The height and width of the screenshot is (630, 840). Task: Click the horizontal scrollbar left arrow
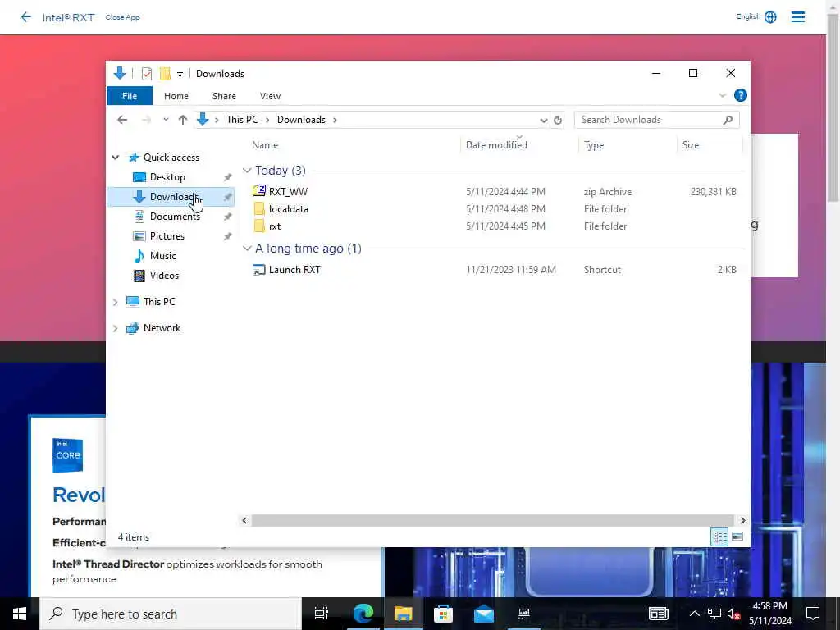244,520
